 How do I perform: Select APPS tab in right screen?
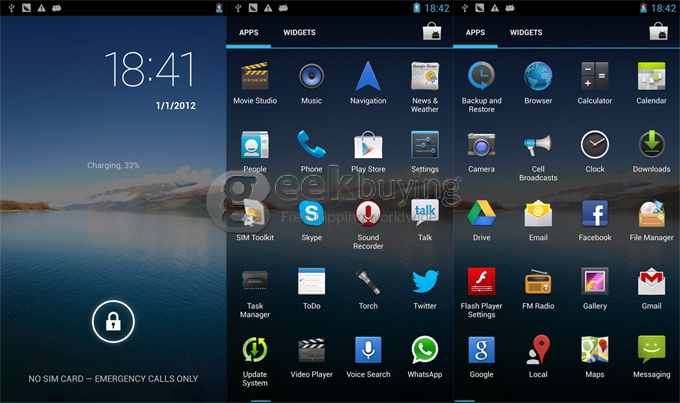tap(475, 33)
